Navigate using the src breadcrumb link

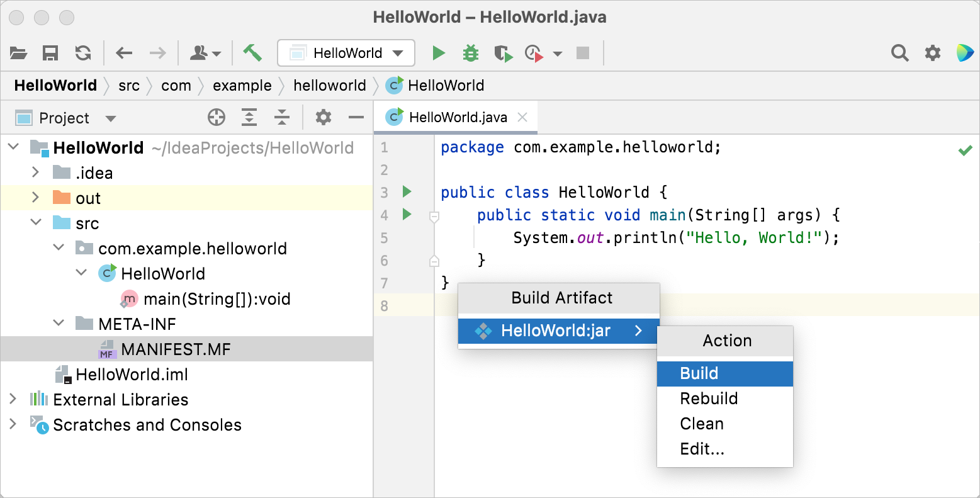(x=129, y=85)
